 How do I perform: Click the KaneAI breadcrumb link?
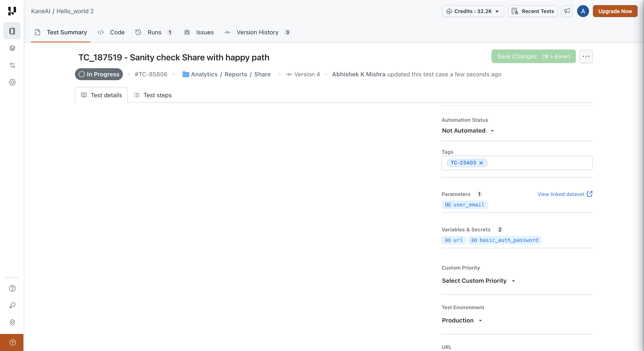tap(40, 11)
